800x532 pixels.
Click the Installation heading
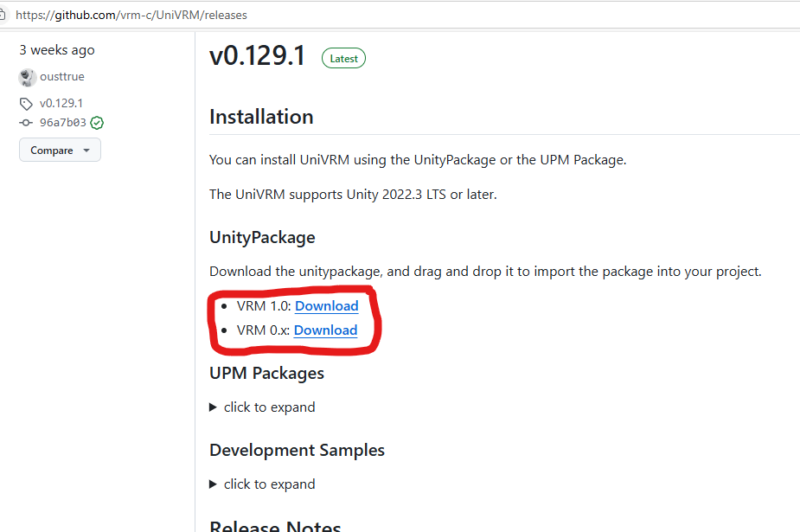pos(261,117)
